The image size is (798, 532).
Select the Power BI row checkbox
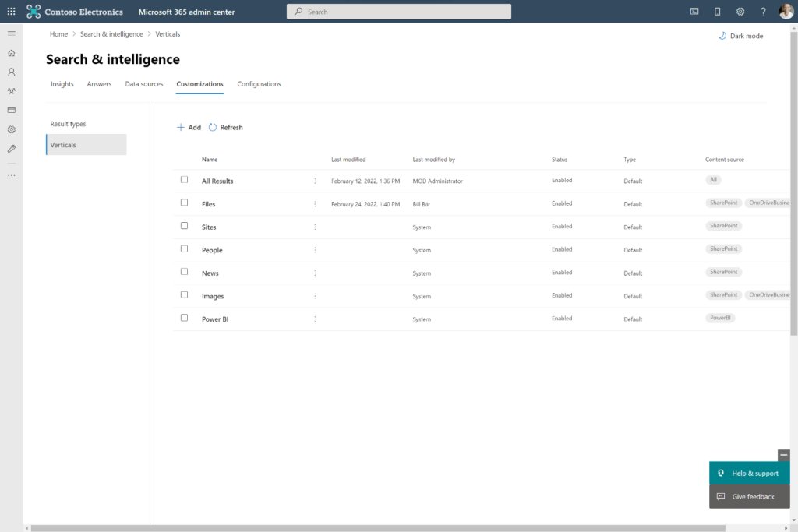[184, 317]
